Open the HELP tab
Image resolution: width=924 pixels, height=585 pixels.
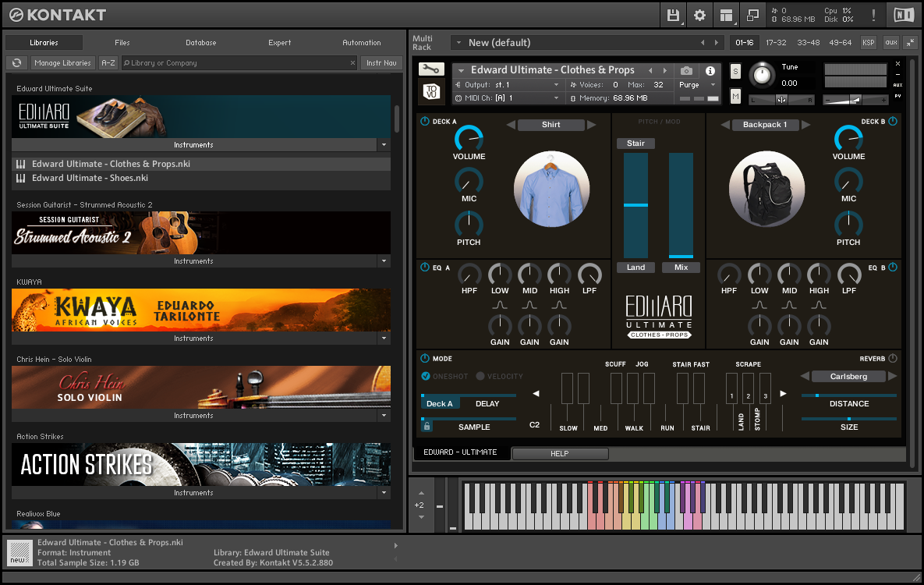pyautogui.click(x=560, y=453)
